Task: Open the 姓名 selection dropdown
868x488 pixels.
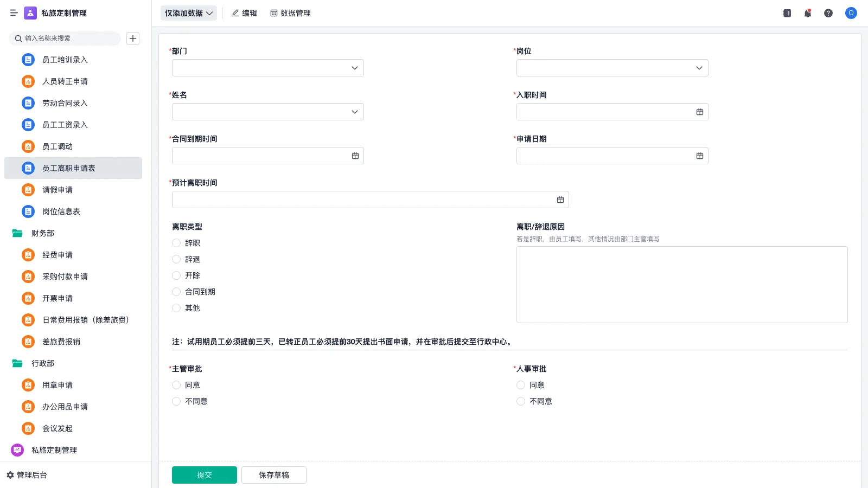Action: coord(267,112)
